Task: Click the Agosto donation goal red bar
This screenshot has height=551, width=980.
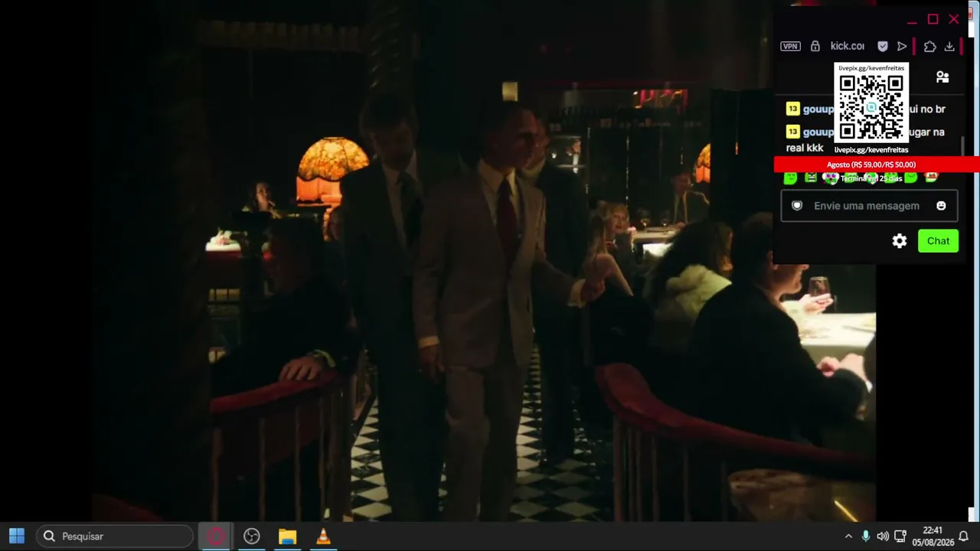Action: tap(877, 165)
